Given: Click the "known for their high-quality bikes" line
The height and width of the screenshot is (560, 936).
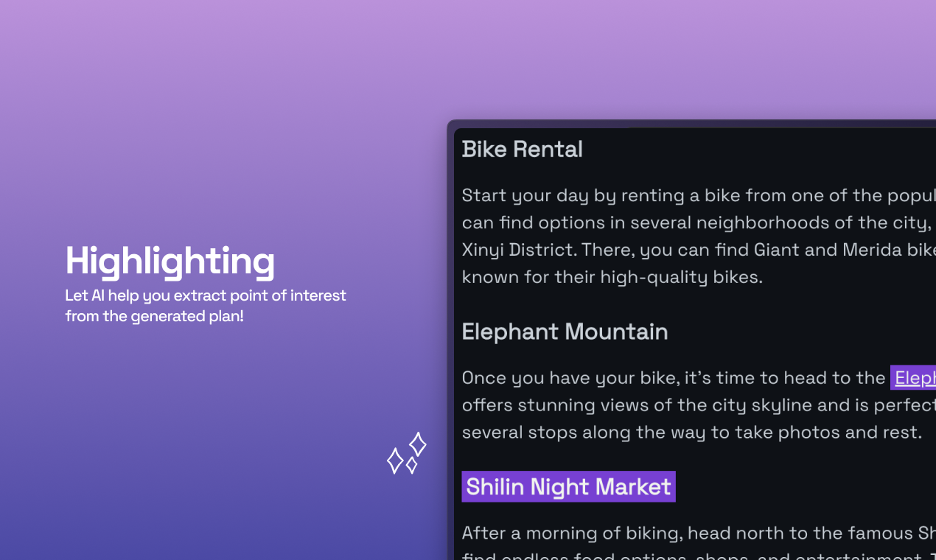Looking at the screenshot, I should (x=612, y=277).
